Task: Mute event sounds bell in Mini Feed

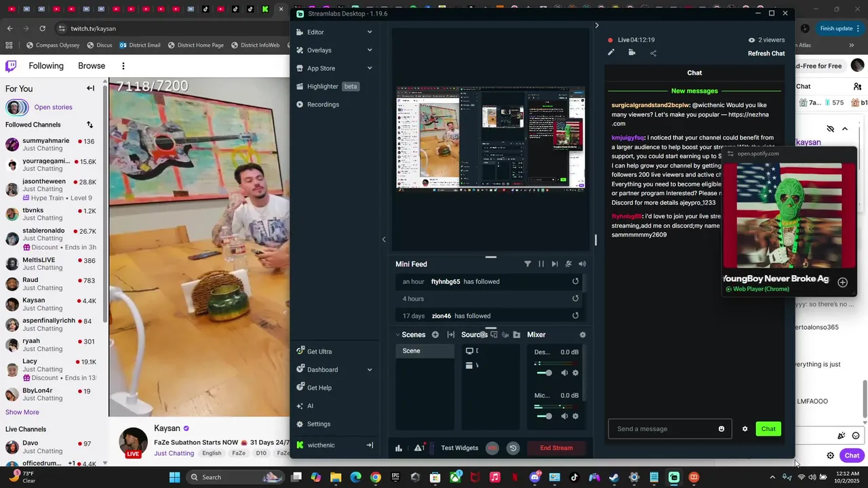Action: point(568,264)
